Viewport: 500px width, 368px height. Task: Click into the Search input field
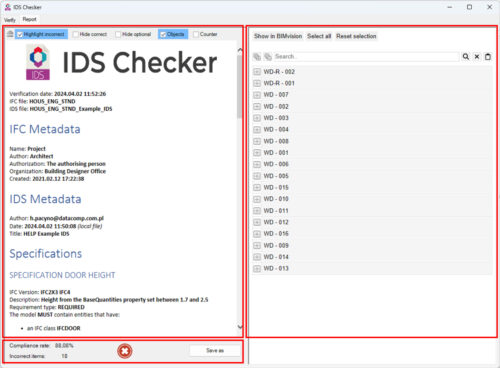pyautogui.click(x=366, y=57)
